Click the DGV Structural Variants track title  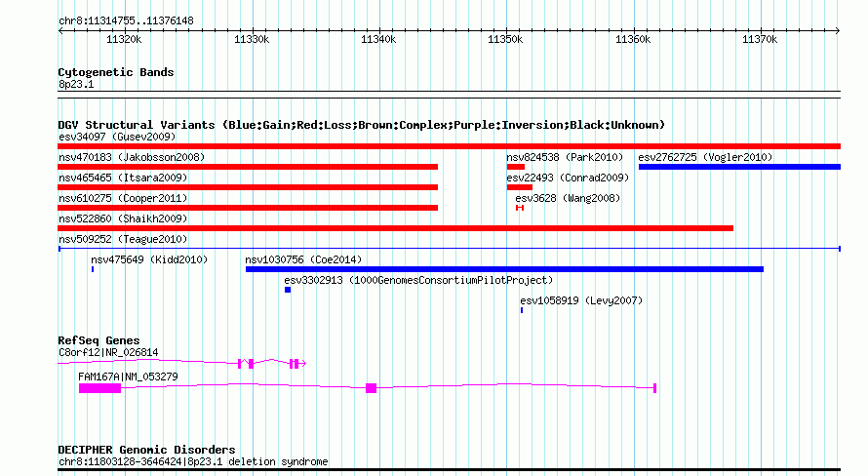pyautogui.click(x=361, y=125)
